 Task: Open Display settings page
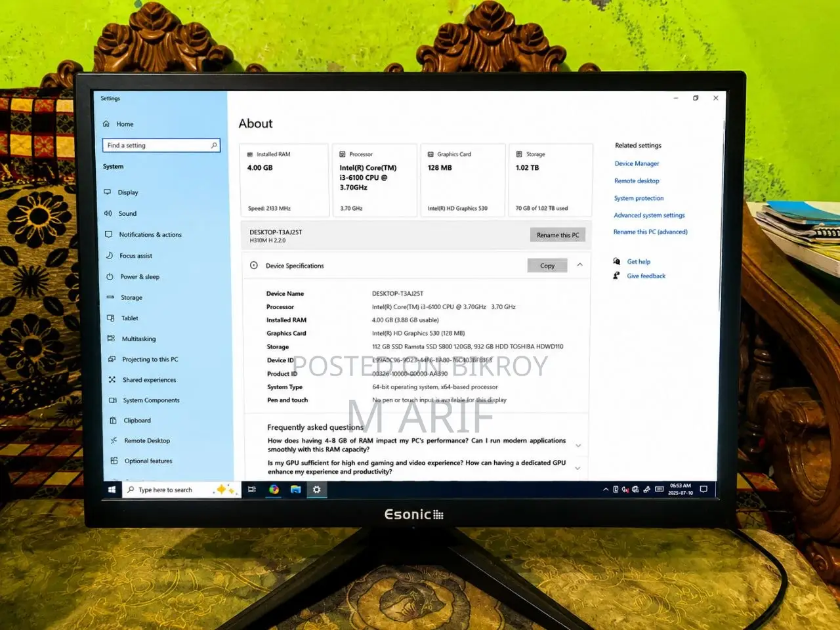121,192
